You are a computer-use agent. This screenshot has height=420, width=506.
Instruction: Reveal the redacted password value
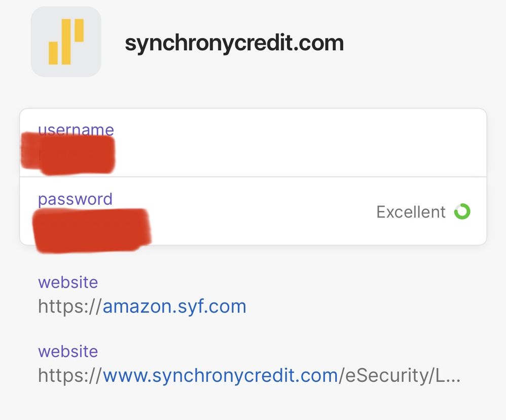pos(91,229)
